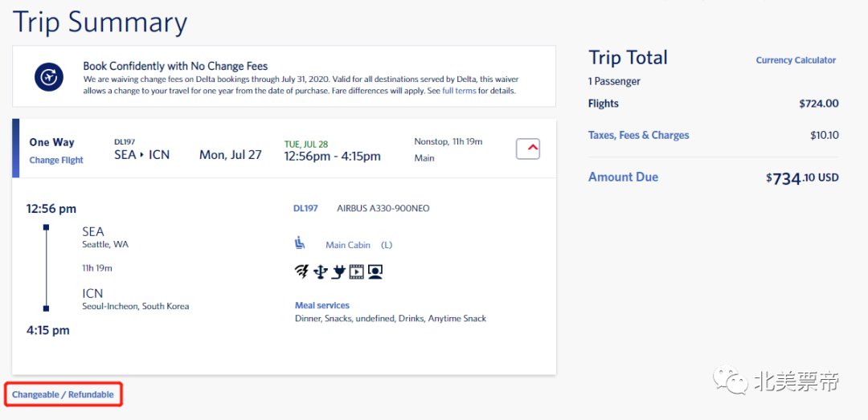Collapse the flight details with the red chevron
The image size is (868, 420).
pos(528,149)
